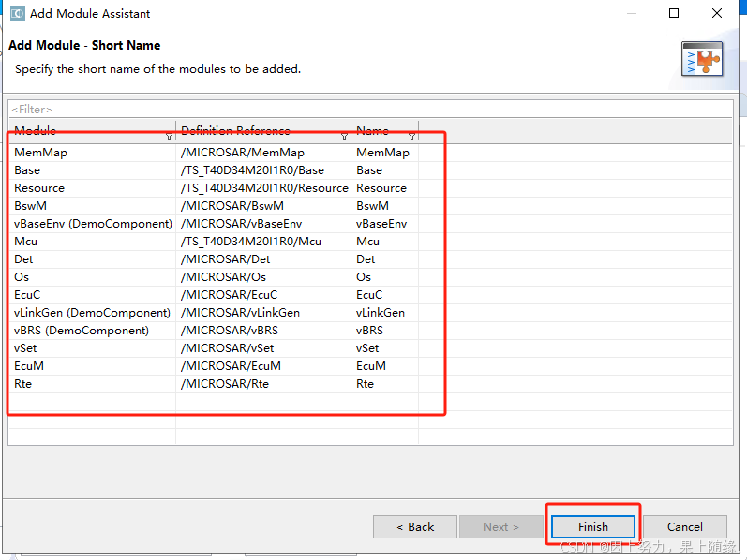Edit the vBRS short name cell

pos(385,331)
